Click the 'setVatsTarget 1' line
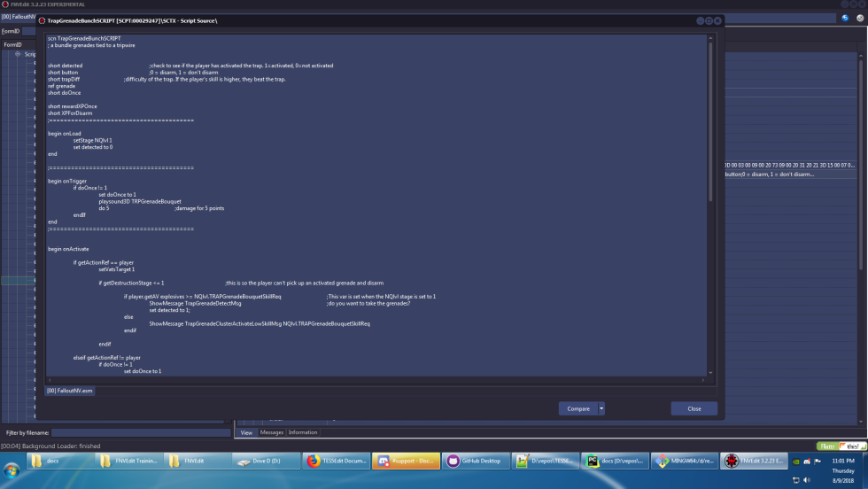 coord(117,269)
